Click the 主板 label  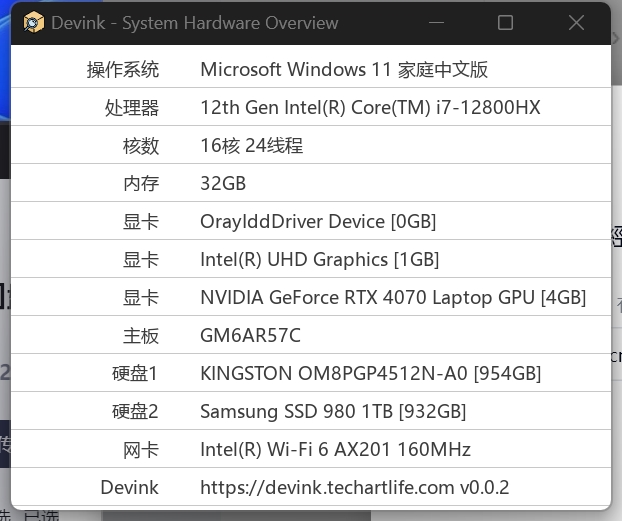[x=141, y=335]
